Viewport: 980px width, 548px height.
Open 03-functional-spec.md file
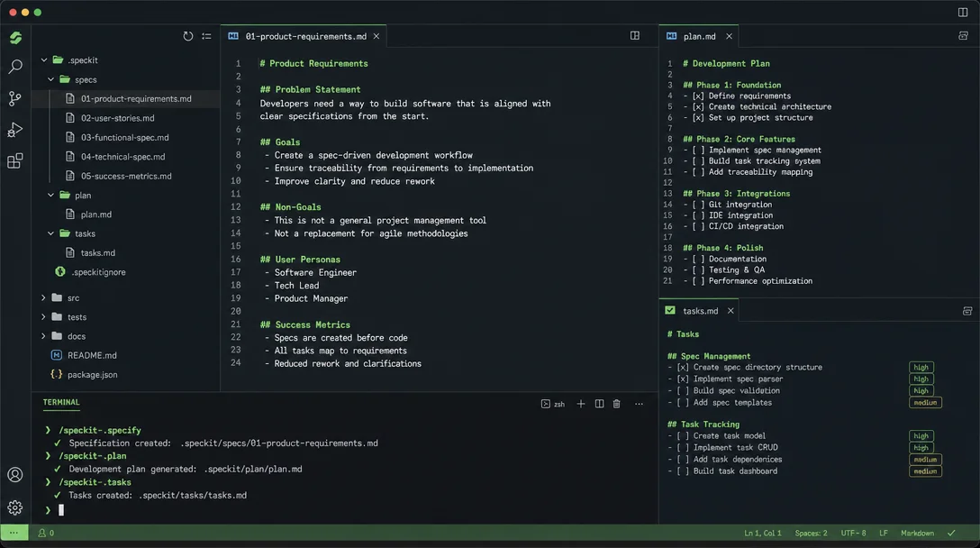coord(124,138)
